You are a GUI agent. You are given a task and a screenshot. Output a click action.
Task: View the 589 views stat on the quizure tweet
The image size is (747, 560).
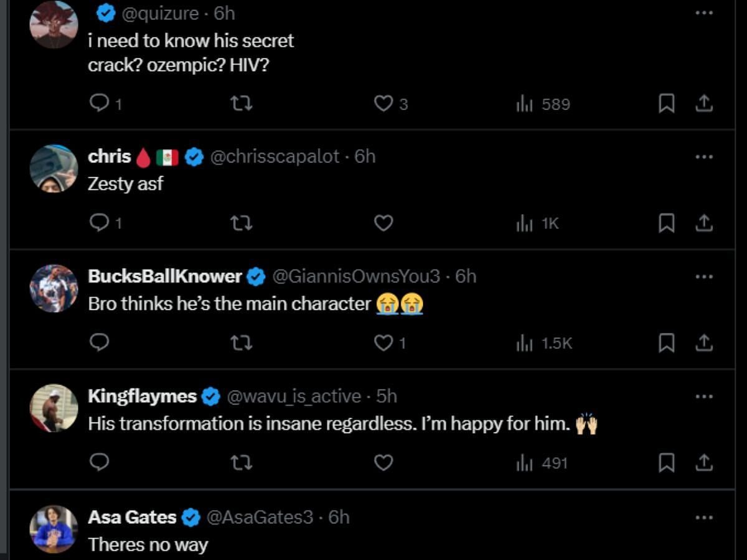(x=543, y=104)
